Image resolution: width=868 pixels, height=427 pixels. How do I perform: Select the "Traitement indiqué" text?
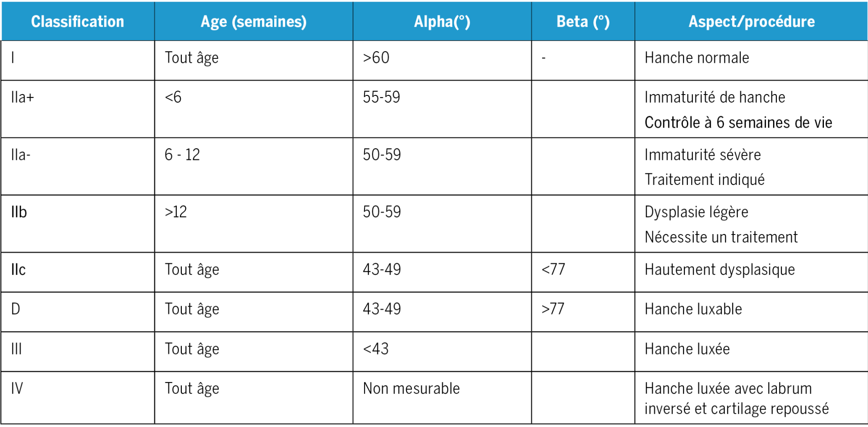(x=704, y=180)
